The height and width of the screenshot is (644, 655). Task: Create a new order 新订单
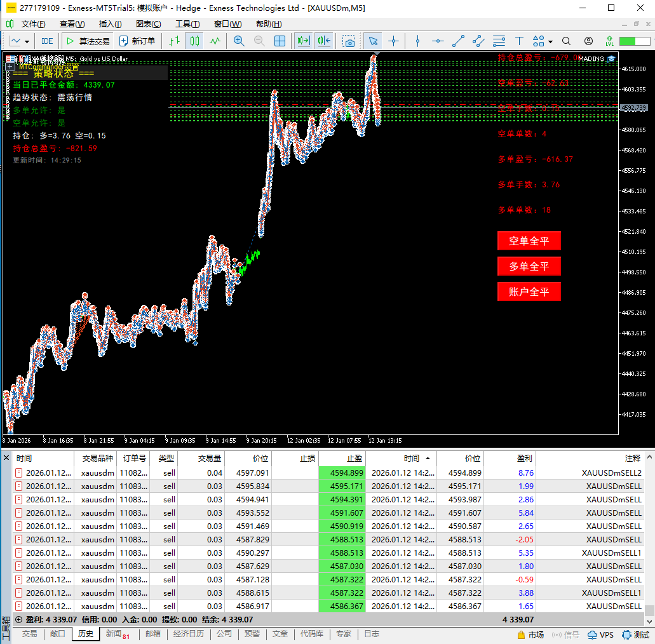pyautogui.click(x=137, y=41)
